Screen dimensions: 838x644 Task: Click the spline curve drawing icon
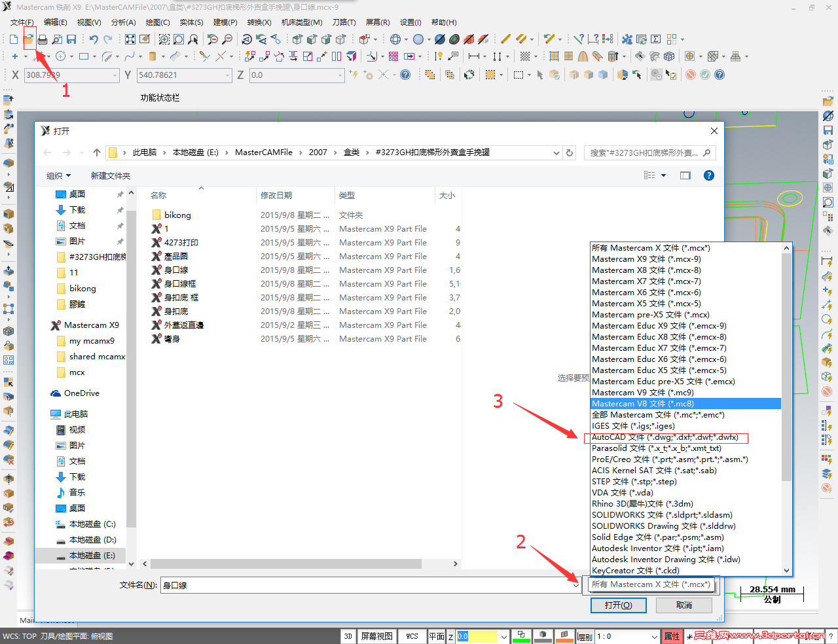130,56
